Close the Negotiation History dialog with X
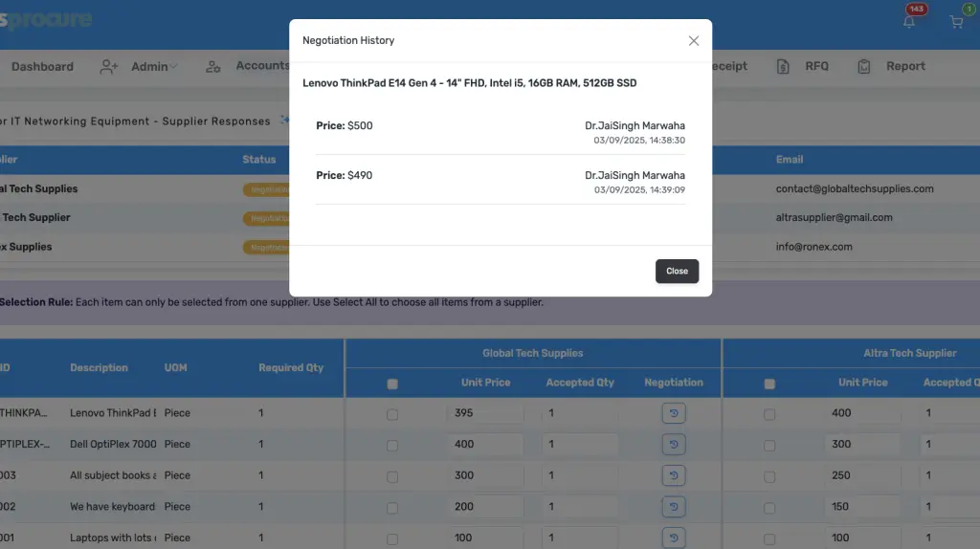This screenshot has height=549, width=980. coord(694,40)
